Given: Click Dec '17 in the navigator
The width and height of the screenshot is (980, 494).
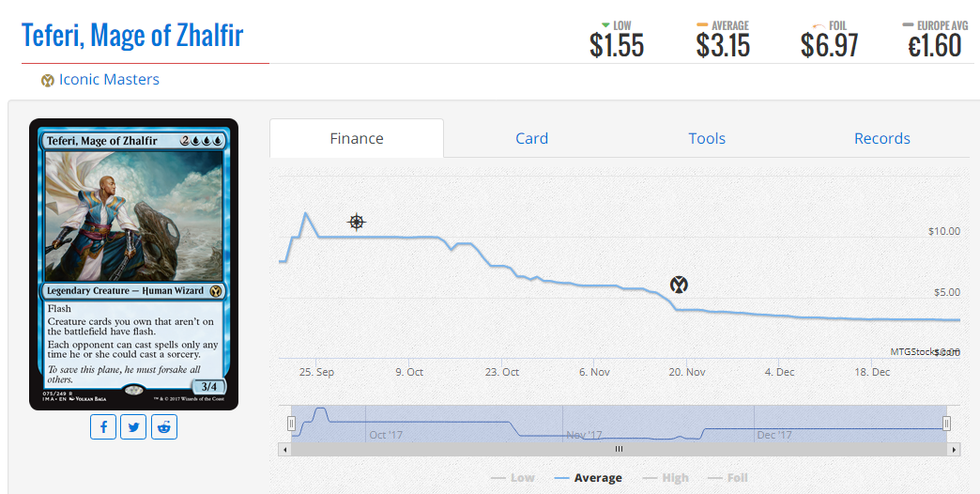Looking at the screenshot, I should 774,435.
